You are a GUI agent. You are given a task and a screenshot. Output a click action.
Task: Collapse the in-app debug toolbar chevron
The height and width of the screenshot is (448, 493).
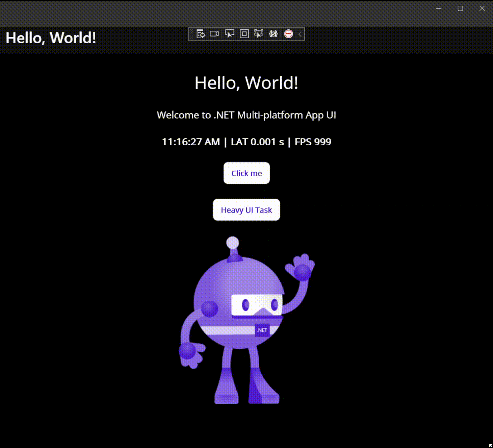300,34
